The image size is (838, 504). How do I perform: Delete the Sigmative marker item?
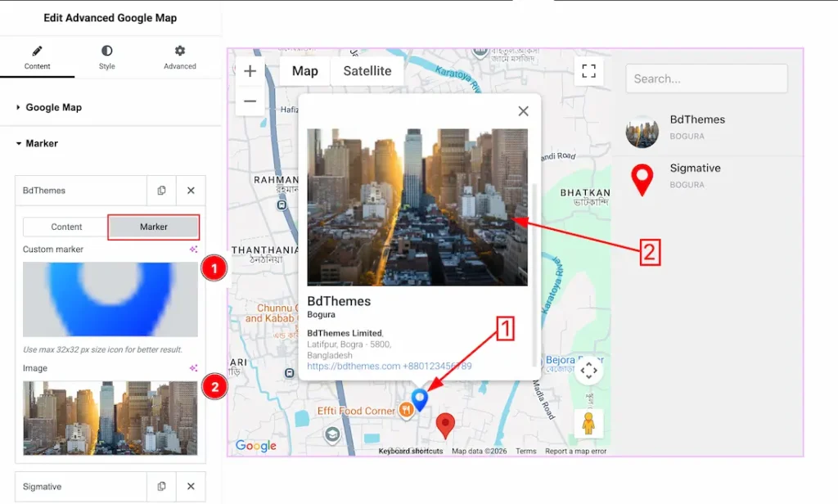point(191,486)
